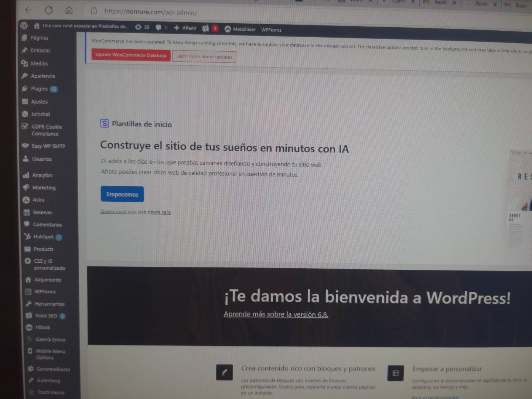
Task: Switch to the Recib Gmail tab
Action: pyautogui.click(x=436, y=3)
